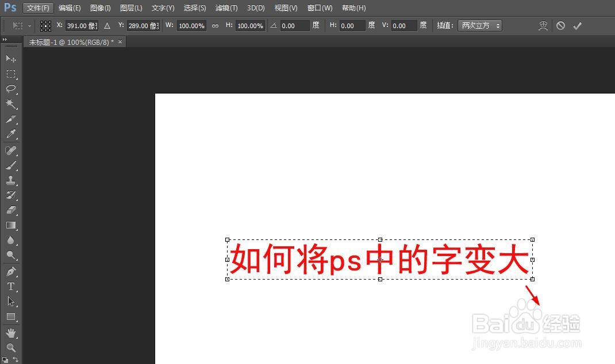
Task: Open the 编辑(E) menu
Action: (70, 8)
